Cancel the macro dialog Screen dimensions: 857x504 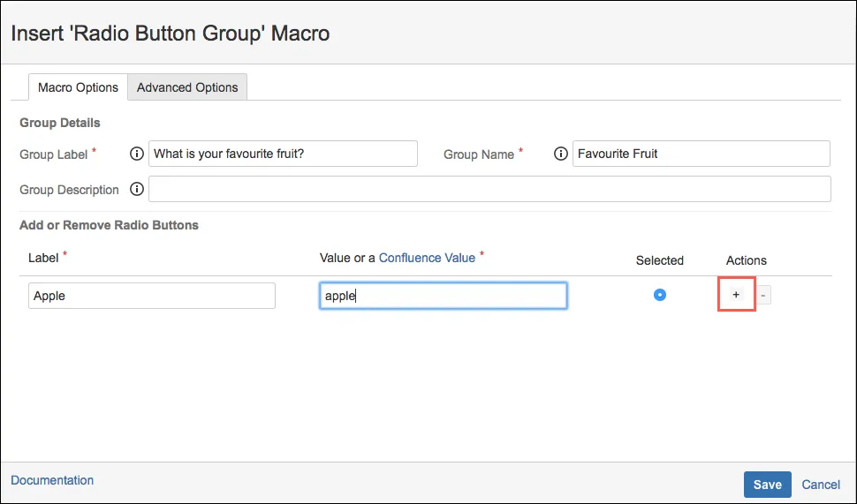pos(821,485)
